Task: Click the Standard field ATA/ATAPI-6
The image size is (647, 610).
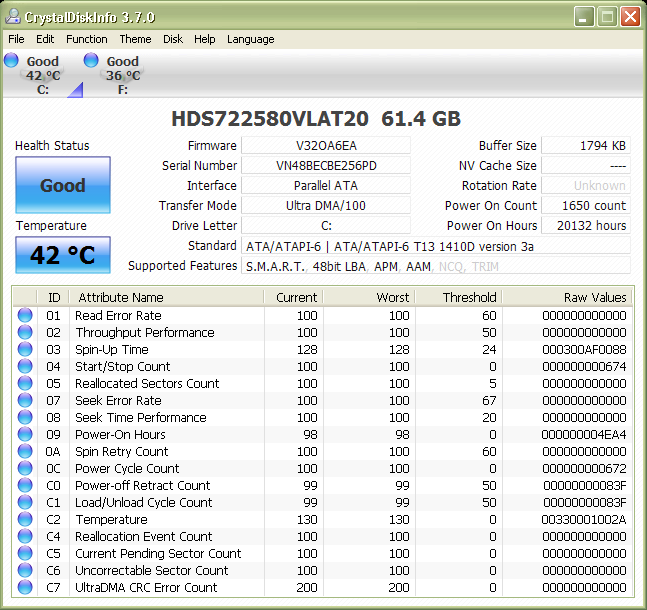Action: (x=436, y=246)
